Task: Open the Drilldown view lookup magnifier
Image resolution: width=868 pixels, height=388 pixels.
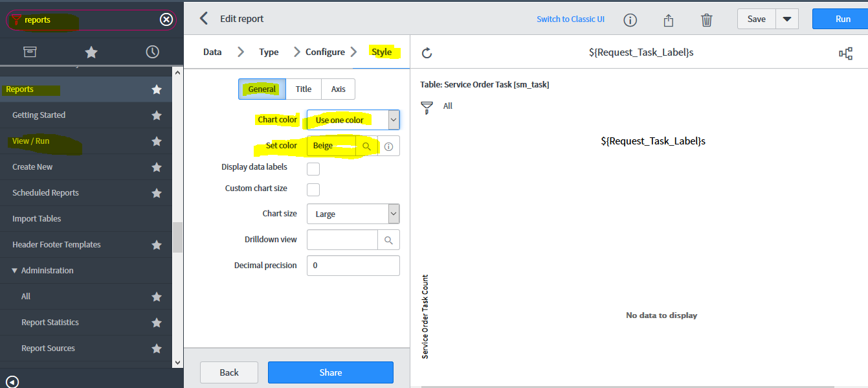Action: tap(388, 240)
